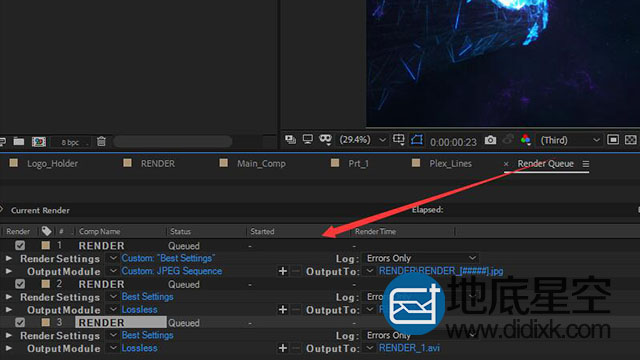Open Best Settings link for item 2
This screenshot has width=640, height=360.
click(147, 297)
